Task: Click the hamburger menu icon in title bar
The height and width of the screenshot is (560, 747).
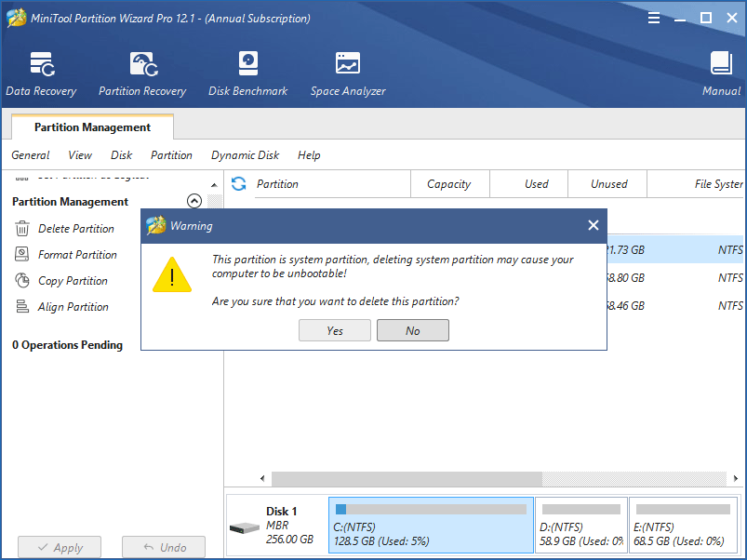Action: pos(654,18)
